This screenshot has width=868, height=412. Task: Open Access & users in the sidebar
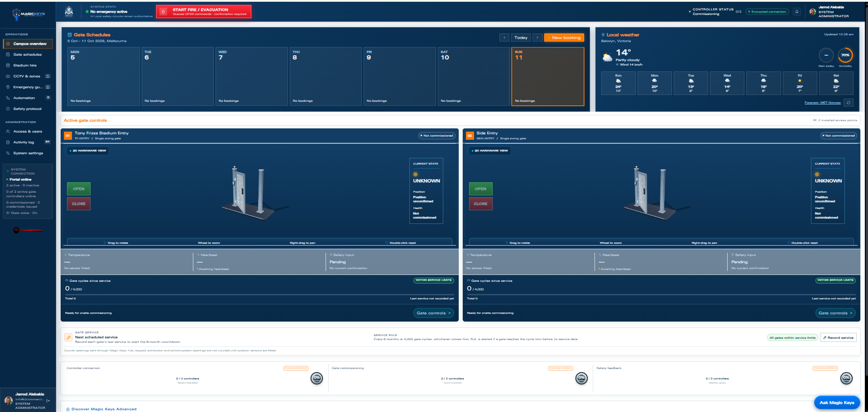coord(28,132)
